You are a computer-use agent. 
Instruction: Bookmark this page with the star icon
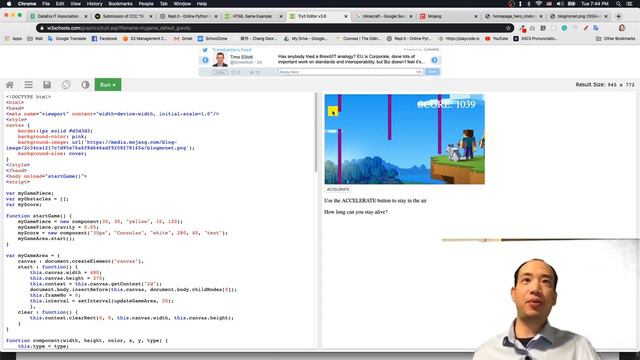(x=508, y=28)
